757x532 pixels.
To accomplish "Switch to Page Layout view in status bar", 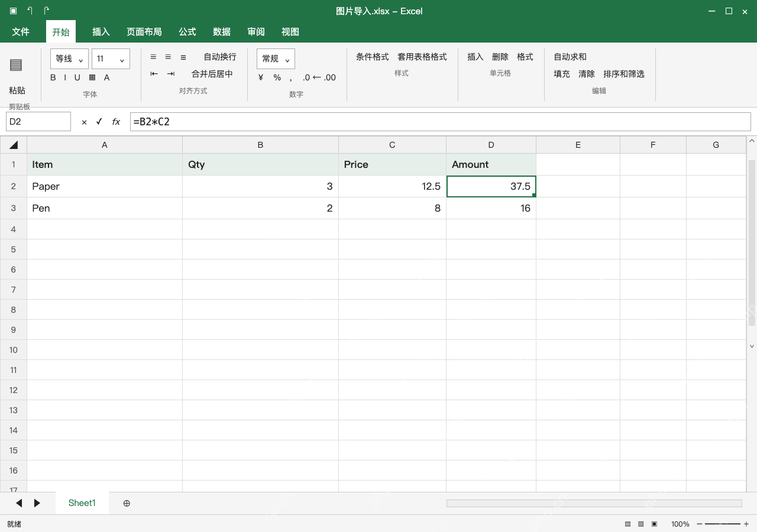I will pos(641,524).
